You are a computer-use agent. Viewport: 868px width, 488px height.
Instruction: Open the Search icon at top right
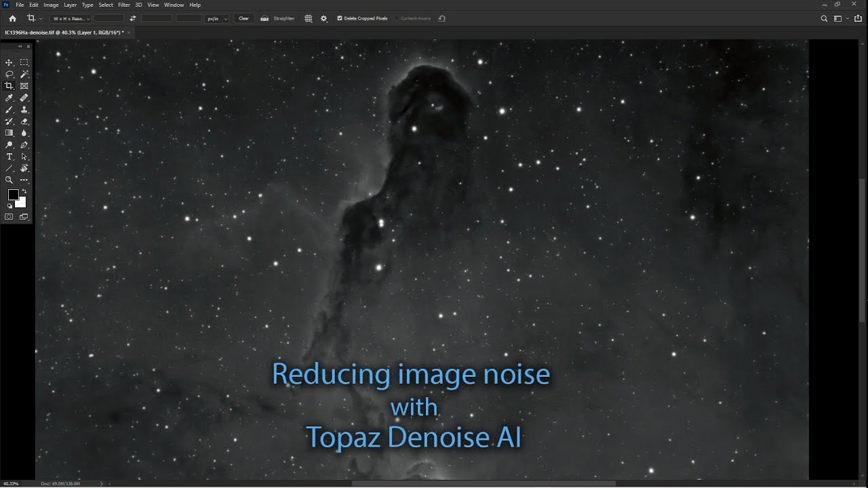click(x=825, y=18)
